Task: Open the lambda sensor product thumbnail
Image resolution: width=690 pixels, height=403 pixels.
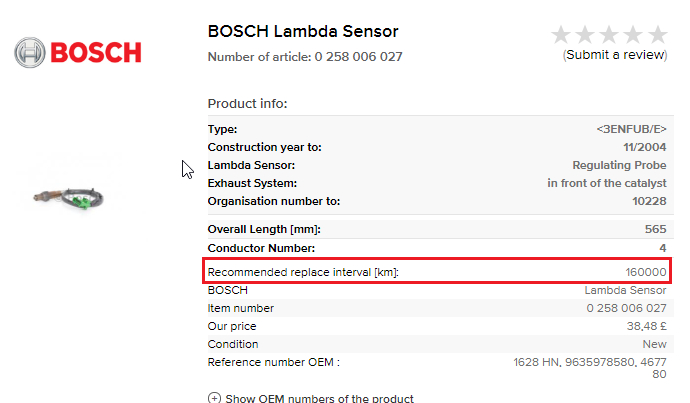Action: (x=69, y=198)
